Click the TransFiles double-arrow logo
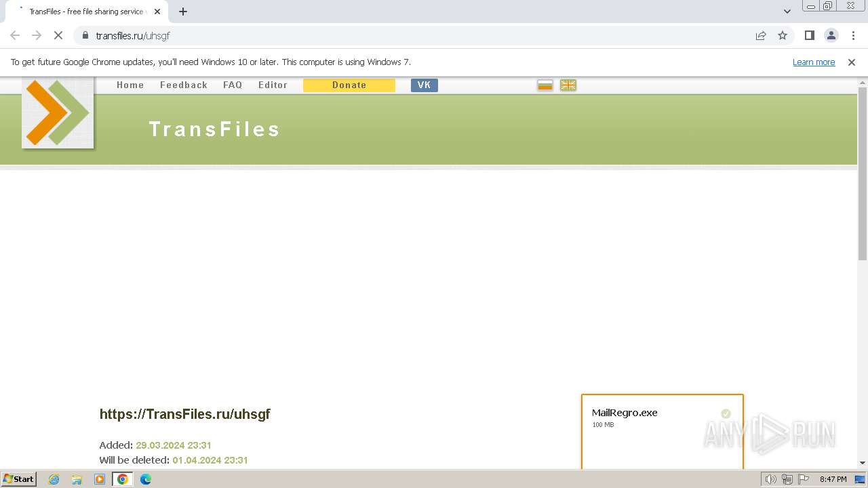 pos(58,112)
